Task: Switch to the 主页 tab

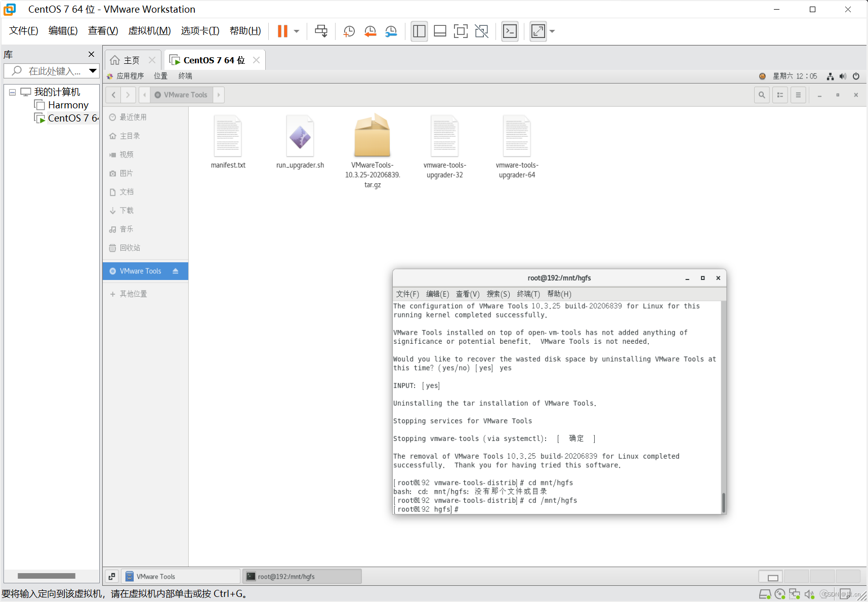Action: tap(131, 60)
